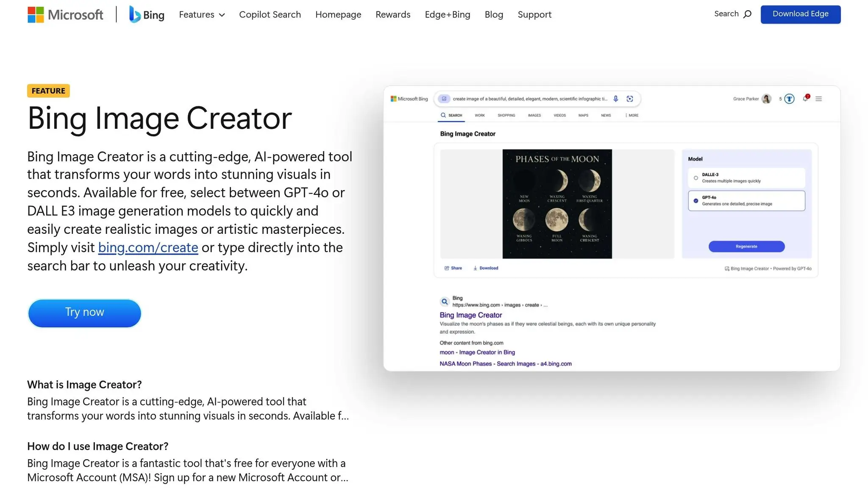Click the result URL 'https://www.bing.com › images › create'
Image resolution: width=868 pixels, height=488 pixels.
(x=500, y=305)
